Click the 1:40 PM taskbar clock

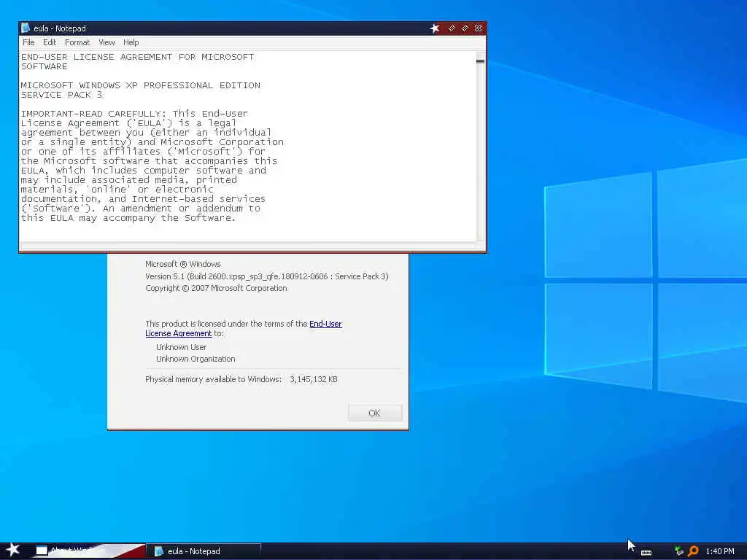(x=720, y=551)
